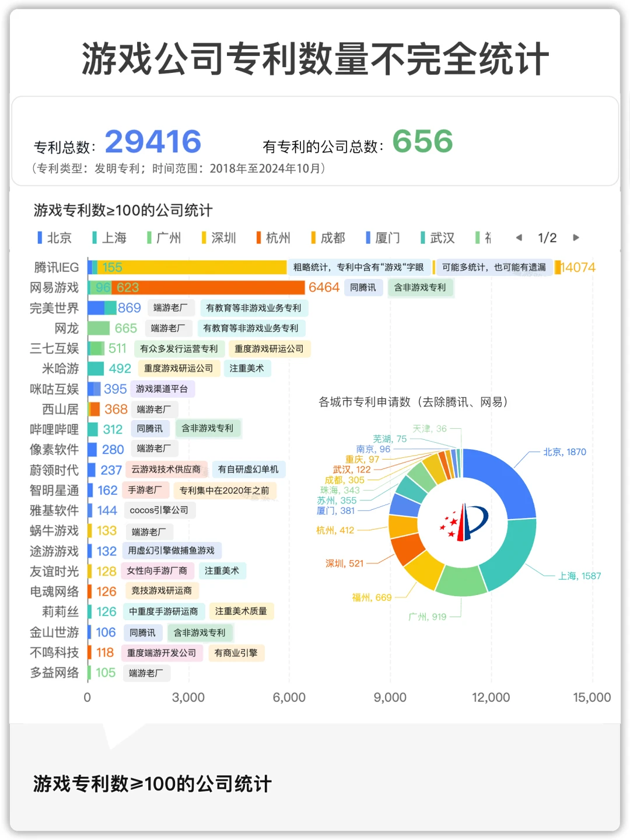Select the 有众多发行运营专利 tag
This screenshot has width=630, height=840.
(x=179, y=349)
